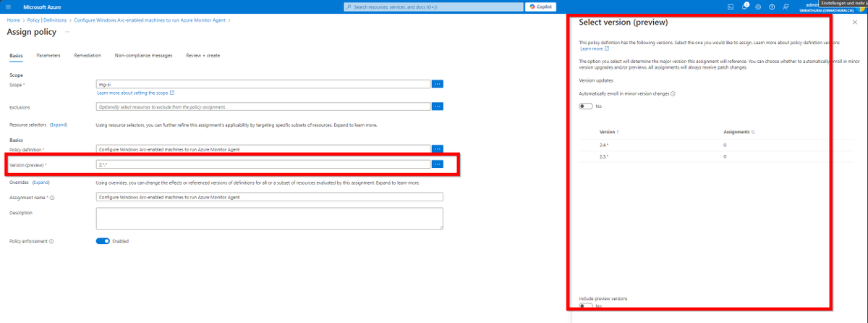868x323 pixels.
Task: Open Version (preview) picker ellipsis button
Action: [437, 164]
